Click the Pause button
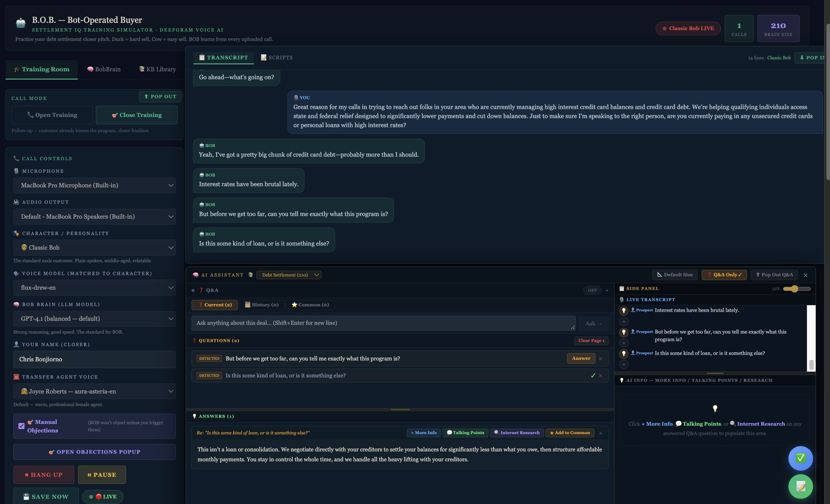830x504 pixels. [102, 475]
